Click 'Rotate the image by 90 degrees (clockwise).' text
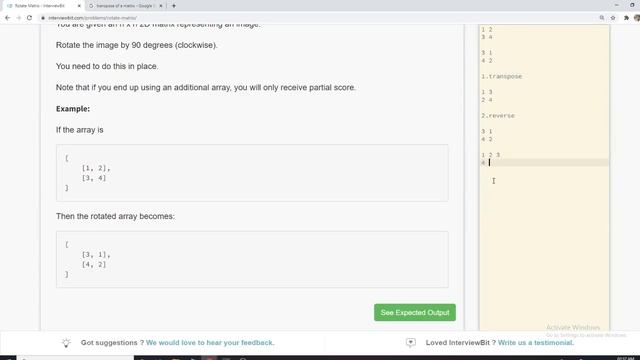 pos(137,45)
